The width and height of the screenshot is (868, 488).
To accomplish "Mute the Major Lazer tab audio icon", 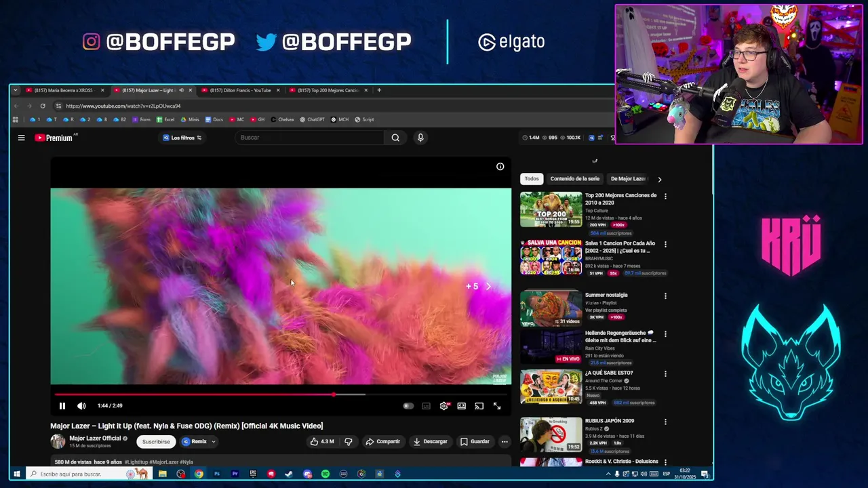I will click(x=181, y=90).
